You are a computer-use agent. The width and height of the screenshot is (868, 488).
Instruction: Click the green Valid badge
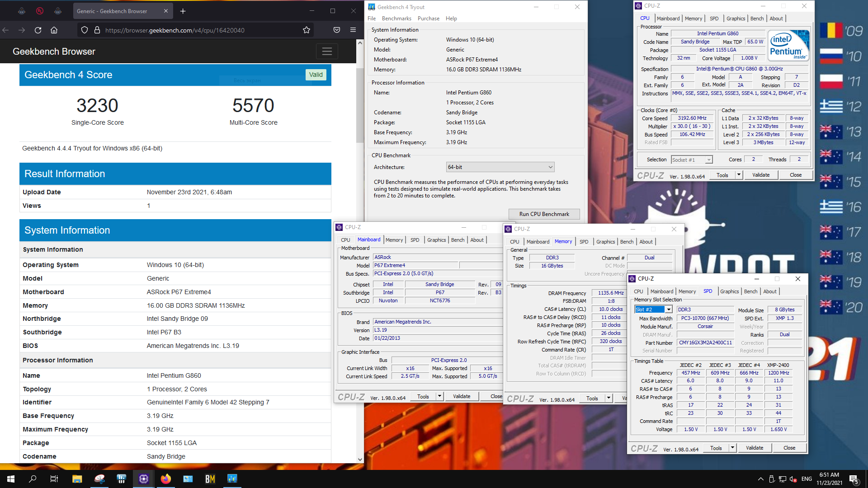click(x=316, y=75)
